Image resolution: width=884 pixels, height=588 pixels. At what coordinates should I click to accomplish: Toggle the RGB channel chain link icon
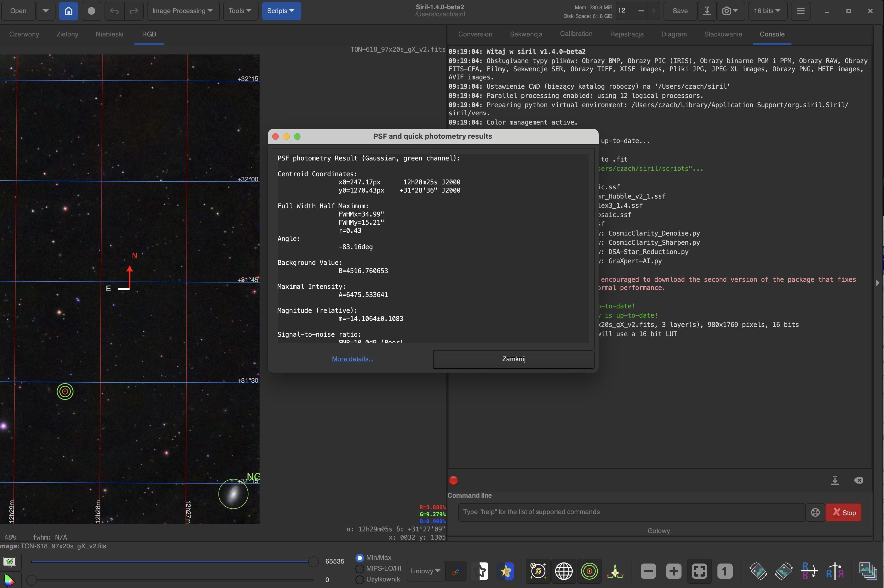coord(456,571)
